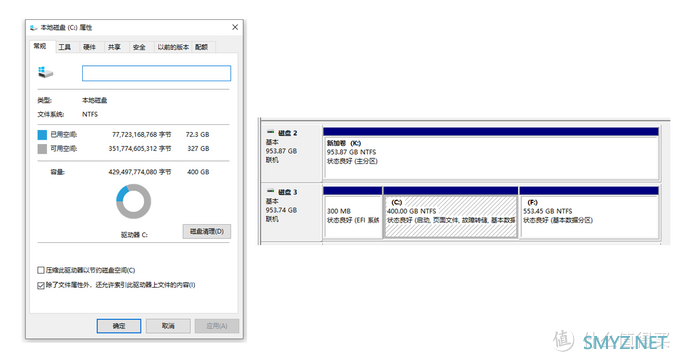Viewport: 680px width, 362px height.
Task: Click the 400 GB capacity value
Action: pyautogui.click(x=198, y=172)
